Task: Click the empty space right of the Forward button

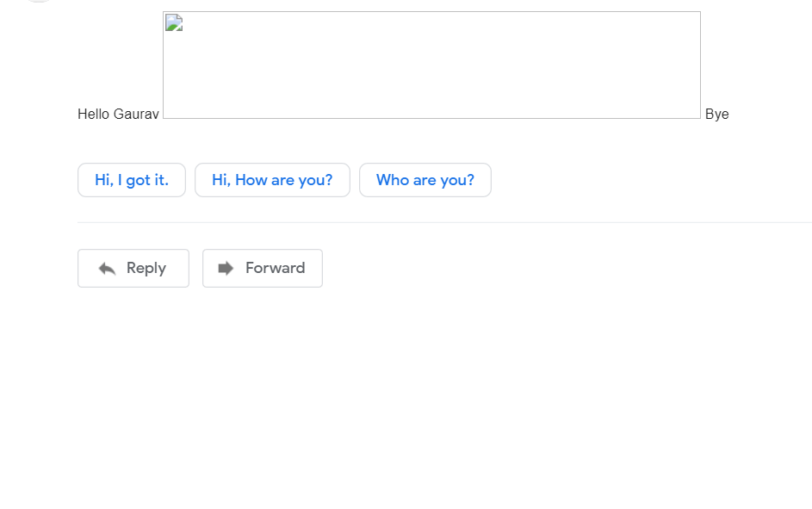Action: point(517,268)
